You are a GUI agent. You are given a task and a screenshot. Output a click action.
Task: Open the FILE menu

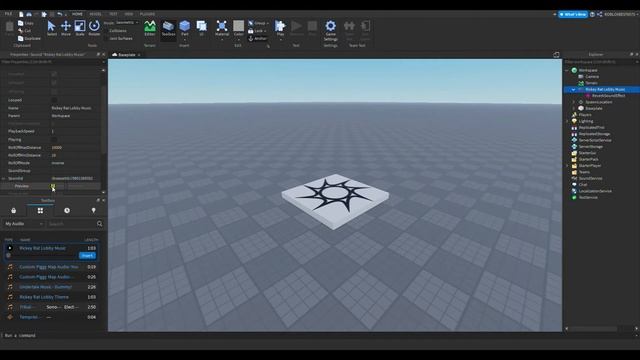pos(8,14)
